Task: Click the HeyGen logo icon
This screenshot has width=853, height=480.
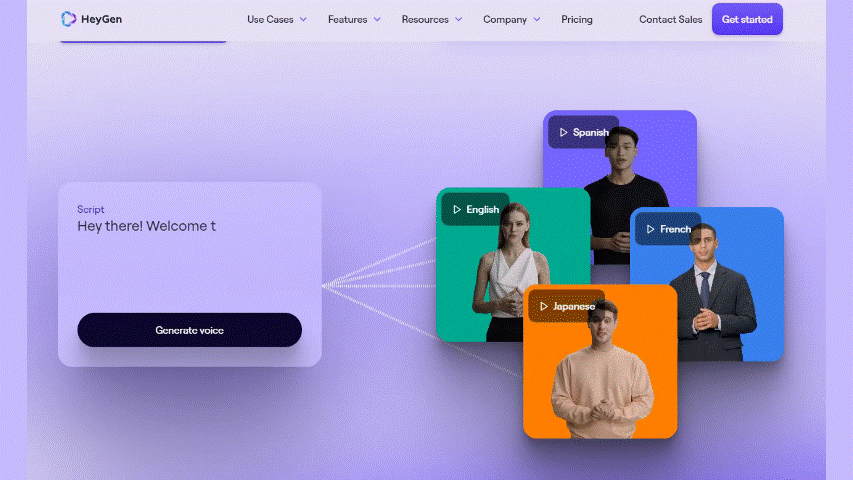Action: click(69, 19)
